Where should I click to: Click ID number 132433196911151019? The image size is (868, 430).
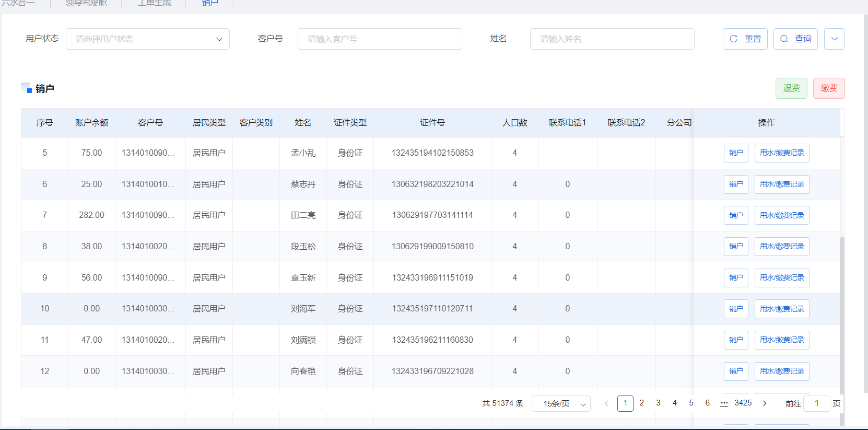click(x=432, y=278)
